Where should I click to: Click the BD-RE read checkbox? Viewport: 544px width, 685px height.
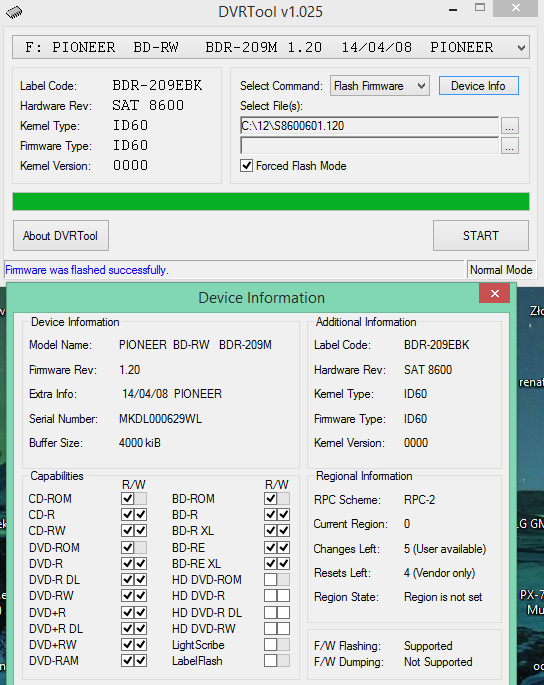[x=270, y=547]
